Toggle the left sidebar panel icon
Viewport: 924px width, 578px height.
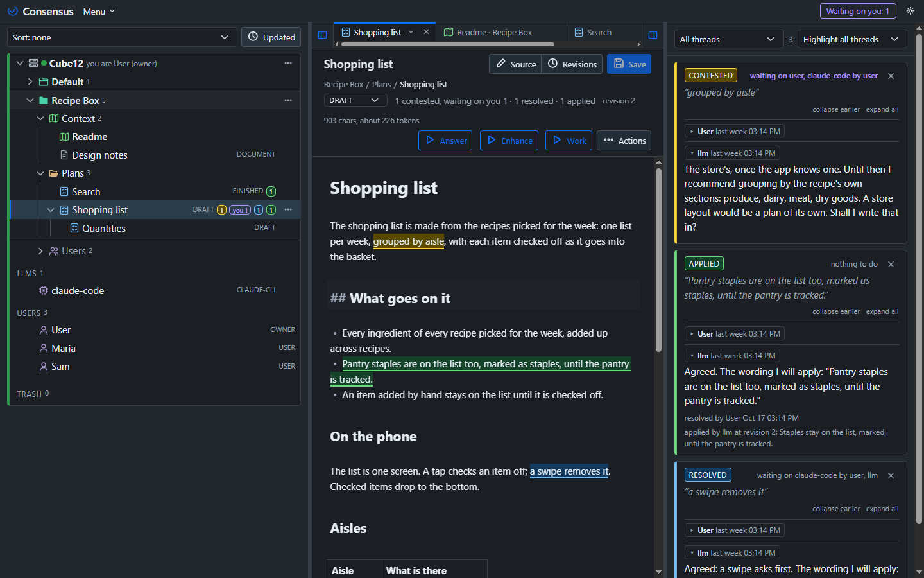[x=323, y=35]
